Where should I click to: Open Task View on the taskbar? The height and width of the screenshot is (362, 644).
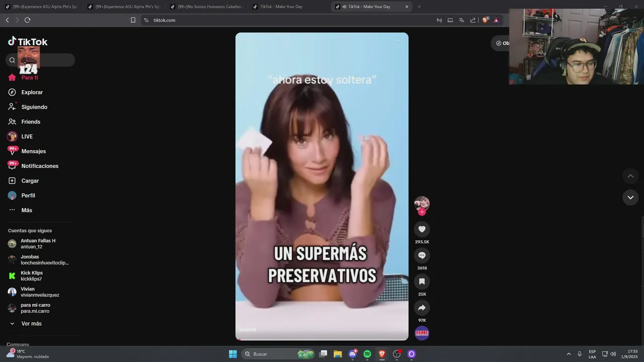point(324,354)
